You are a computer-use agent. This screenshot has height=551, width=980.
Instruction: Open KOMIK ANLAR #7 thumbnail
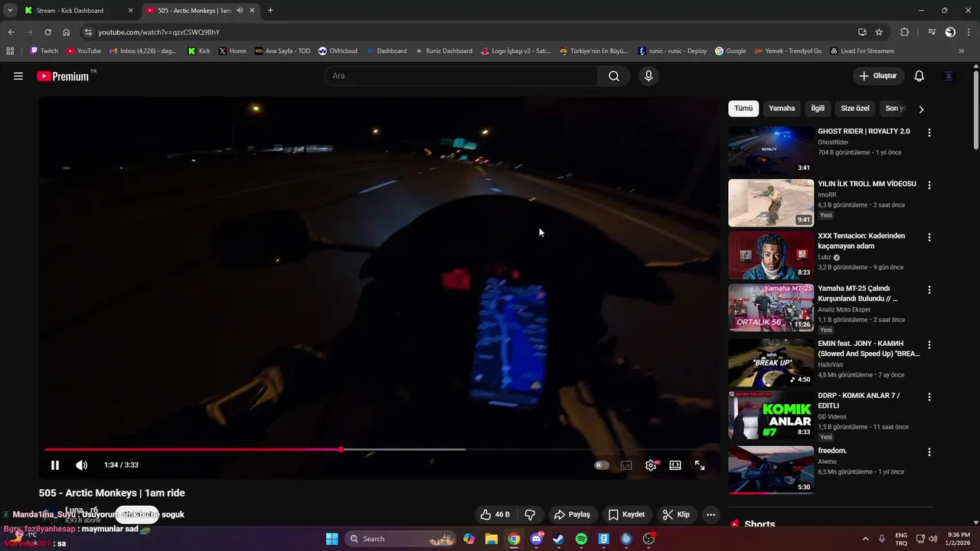click(771, 415)
